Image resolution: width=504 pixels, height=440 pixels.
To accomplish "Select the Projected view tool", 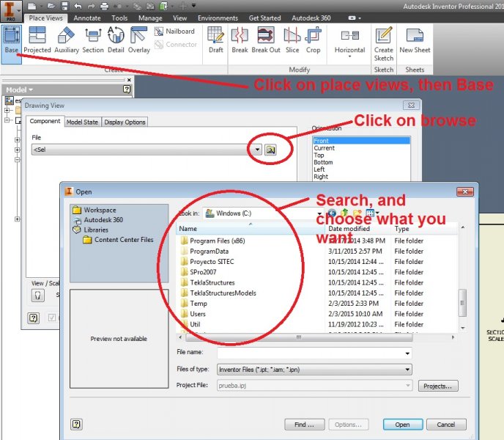I will [37, 40].
